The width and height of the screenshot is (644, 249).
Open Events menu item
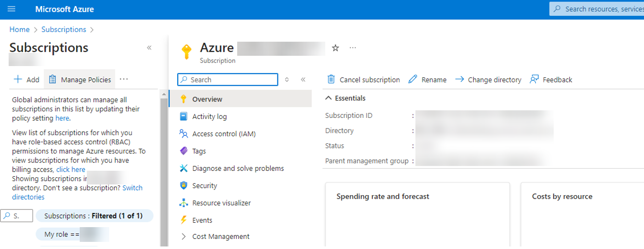[202, 220]
